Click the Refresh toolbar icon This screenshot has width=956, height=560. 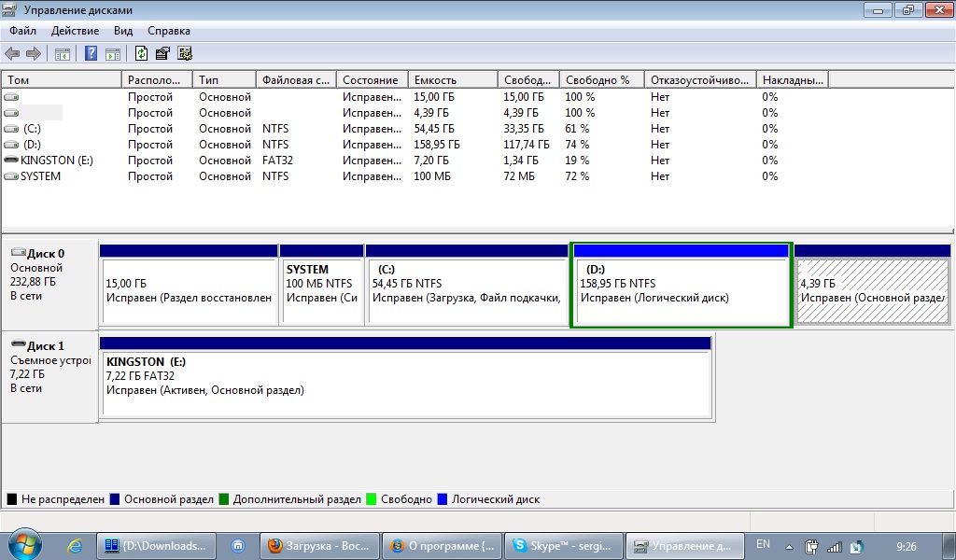point(142,53)
